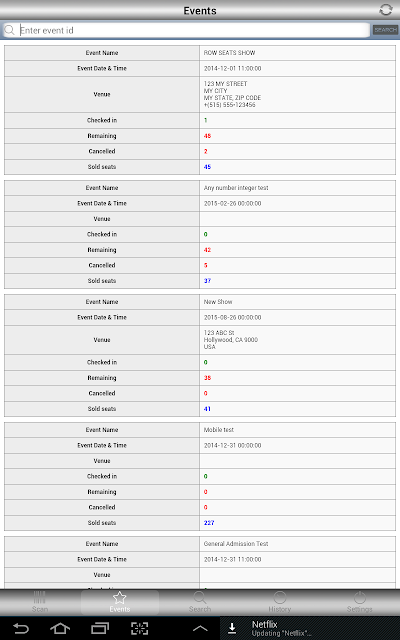This screenshot has height=640, width=400.
Task: Select the ROW SEATS SHOW event name
Action: [x=229, y=53]
